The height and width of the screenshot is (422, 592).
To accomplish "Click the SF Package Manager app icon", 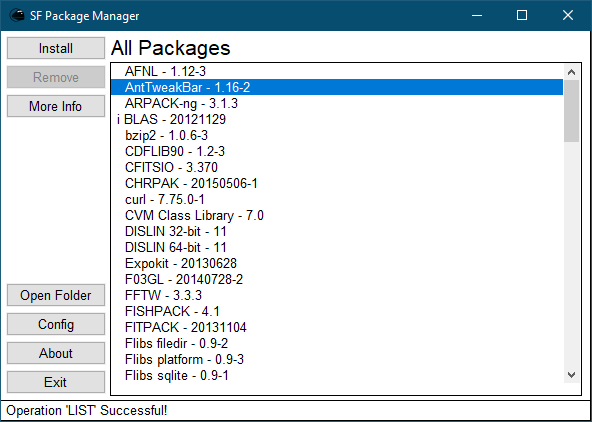I will click(x=17, y=15).
